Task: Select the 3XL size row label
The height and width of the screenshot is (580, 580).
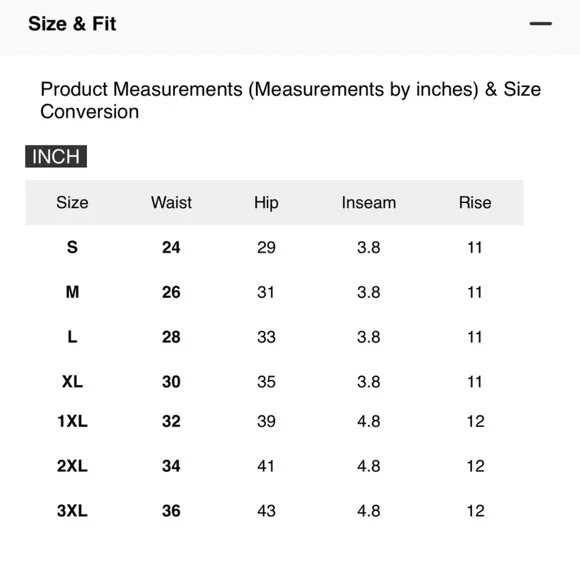Action: [x=72, y=510]
